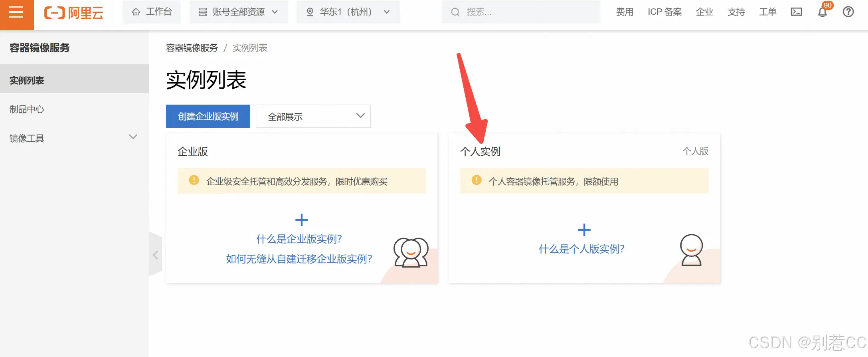Click the search magnifier icon
The height and width of the screenshot is (357, 868).
pos(455,12)
